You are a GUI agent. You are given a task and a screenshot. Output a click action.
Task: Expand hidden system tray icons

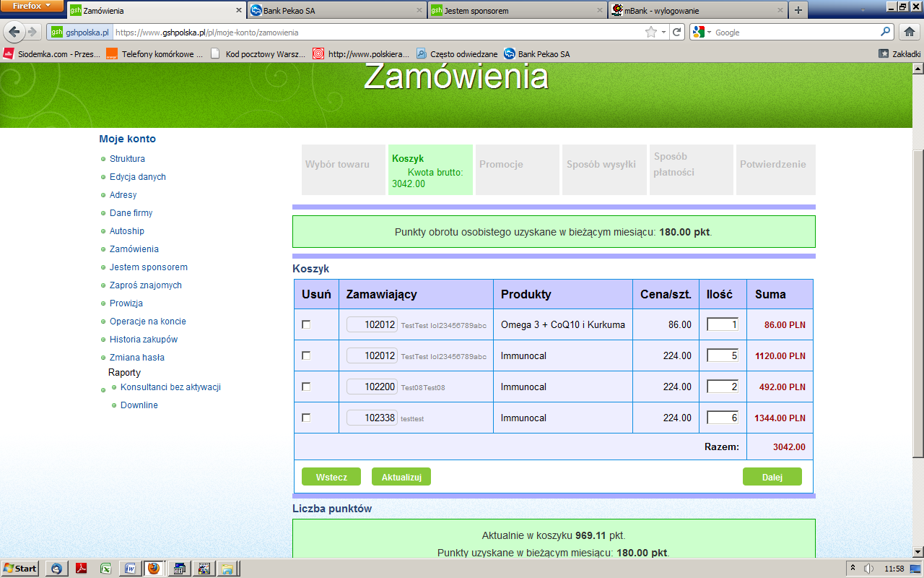coord(853,569)
